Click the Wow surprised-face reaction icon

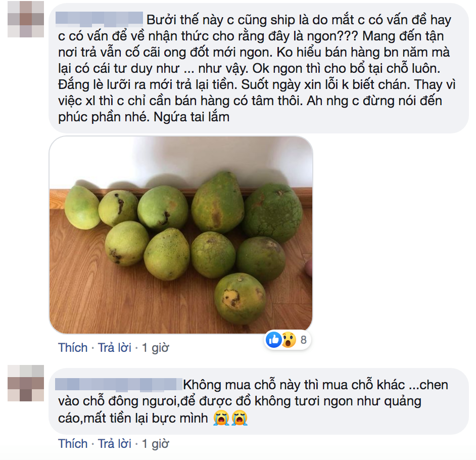pos(289,340)
